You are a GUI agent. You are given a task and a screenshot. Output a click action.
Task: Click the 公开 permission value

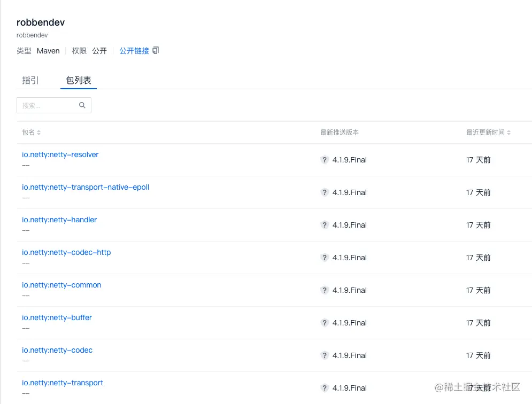click(99, 51)
